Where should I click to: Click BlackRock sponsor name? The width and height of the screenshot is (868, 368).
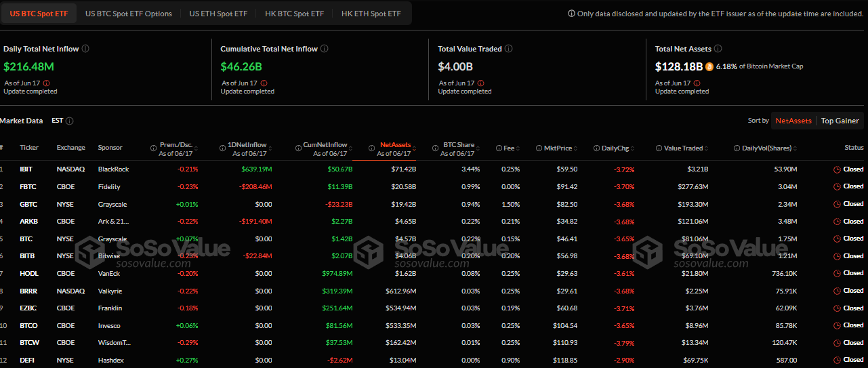tap(113, 169)
